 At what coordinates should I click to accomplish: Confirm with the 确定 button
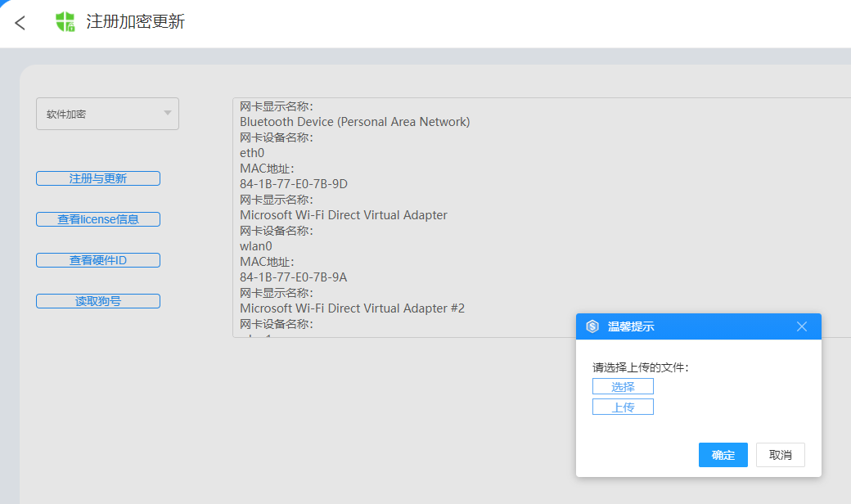(723, 455)
